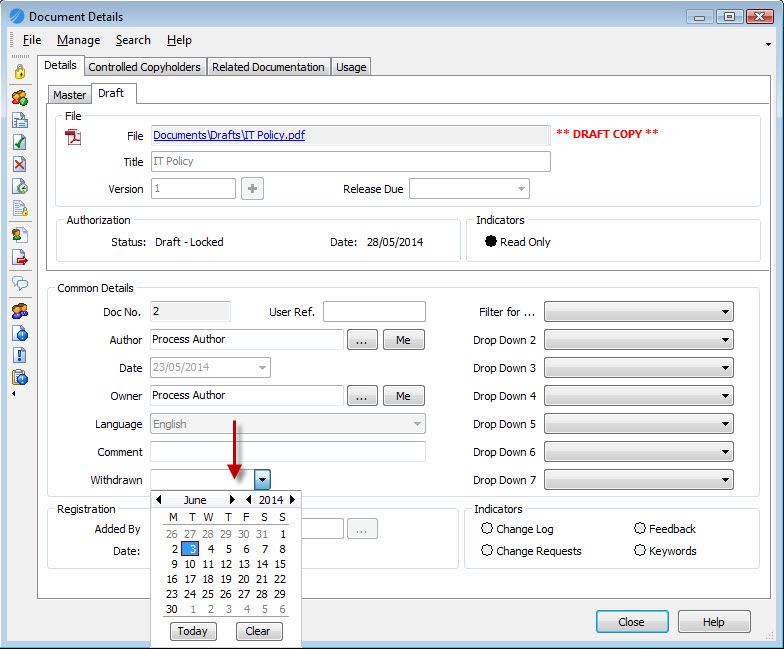
Task: Click the small collapse arrow below sidebar icons
Action: click(14, 394)
